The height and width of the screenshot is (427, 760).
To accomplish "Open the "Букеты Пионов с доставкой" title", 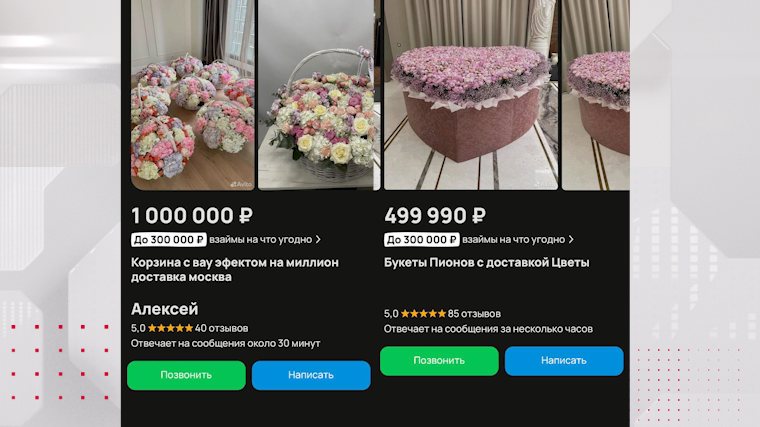I will coord(487,262).
